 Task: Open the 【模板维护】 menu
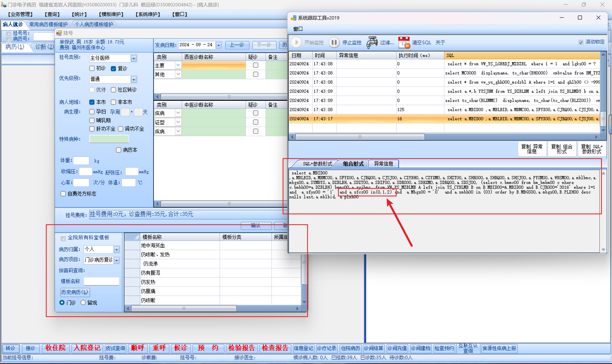click(111, 14)
